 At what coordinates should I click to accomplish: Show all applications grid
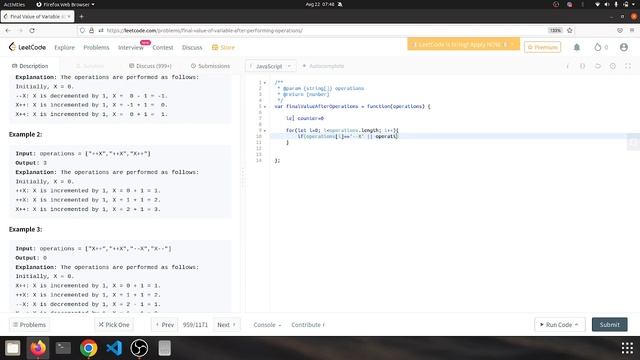[627, 348]
